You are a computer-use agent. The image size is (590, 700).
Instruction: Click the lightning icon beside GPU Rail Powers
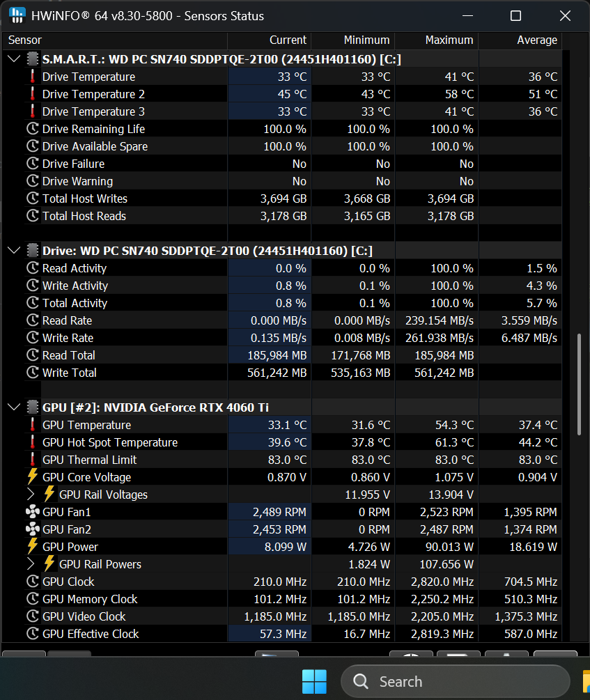pyautogui.click(x=49, y=564)
